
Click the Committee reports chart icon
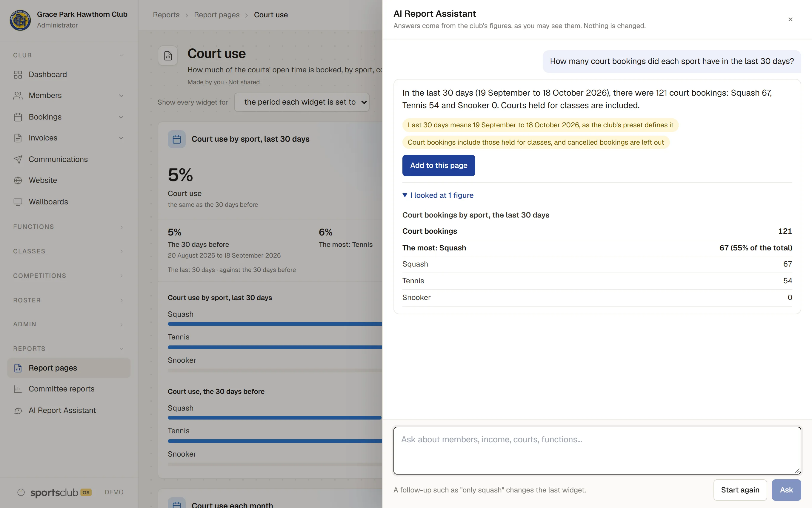pyautogui.click(x=18, y=389)
